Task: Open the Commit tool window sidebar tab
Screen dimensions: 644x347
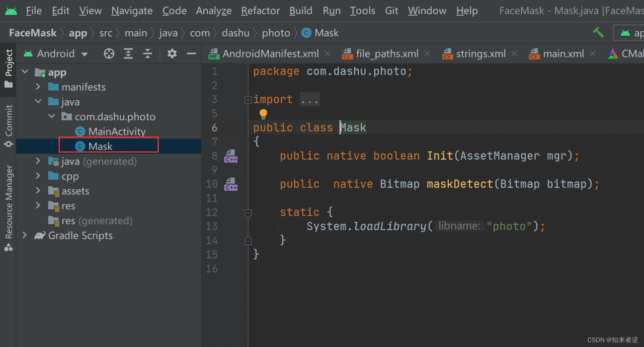Action: [9, 126]
